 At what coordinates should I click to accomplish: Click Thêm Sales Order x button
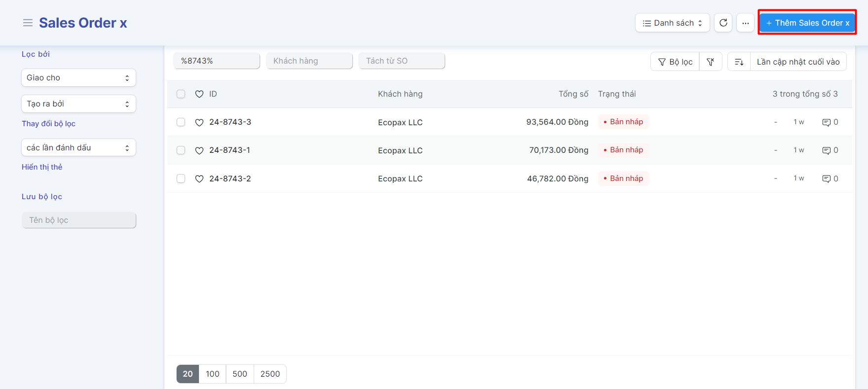pos(807,23)
